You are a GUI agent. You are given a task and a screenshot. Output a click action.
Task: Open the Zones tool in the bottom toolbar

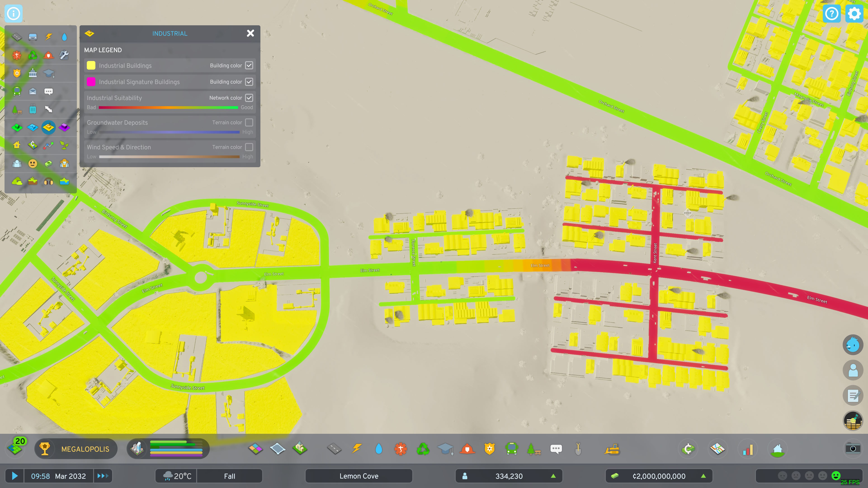[255, 449]
